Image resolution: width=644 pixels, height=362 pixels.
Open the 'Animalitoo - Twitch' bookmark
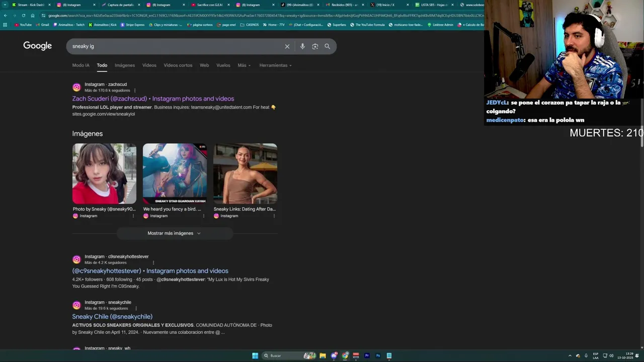click(68, 25)
